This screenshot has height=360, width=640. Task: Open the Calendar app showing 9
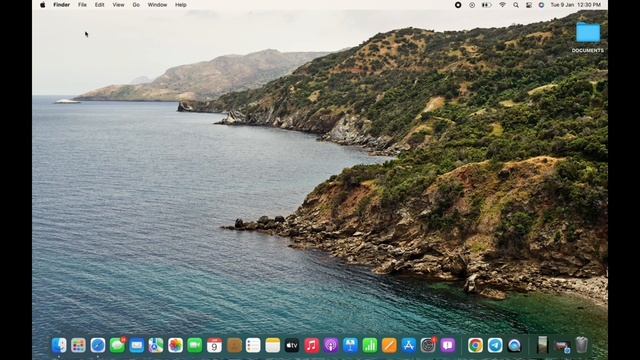(214, 345)
